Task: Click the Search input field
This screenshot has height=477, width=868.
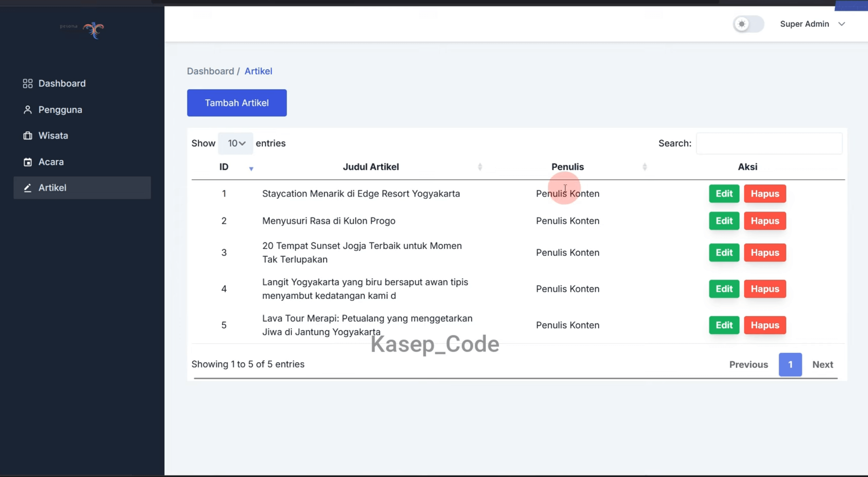Action: point(769,143)
